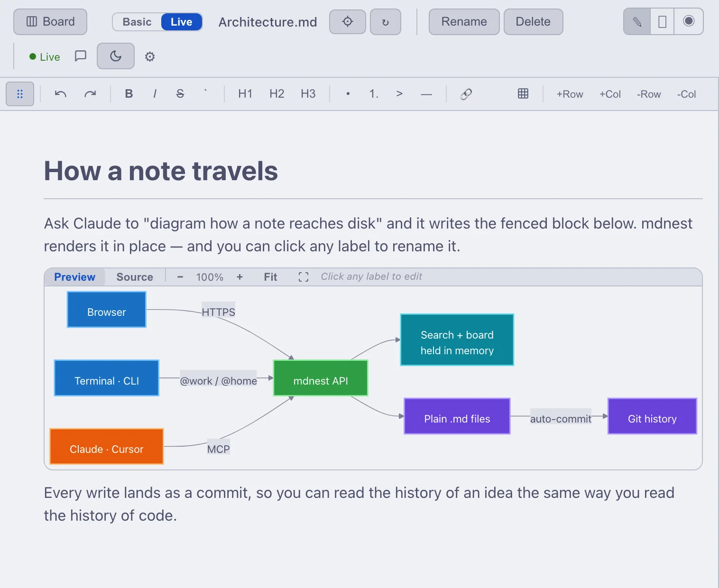Undo the last edit
Screen dimensions: 719x588
coord(61,94)
